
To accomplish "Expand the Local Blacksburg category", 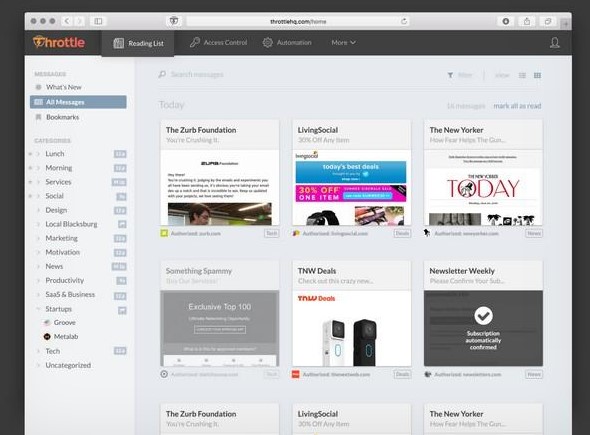I will pyautogui.click(x=38, y=224).
